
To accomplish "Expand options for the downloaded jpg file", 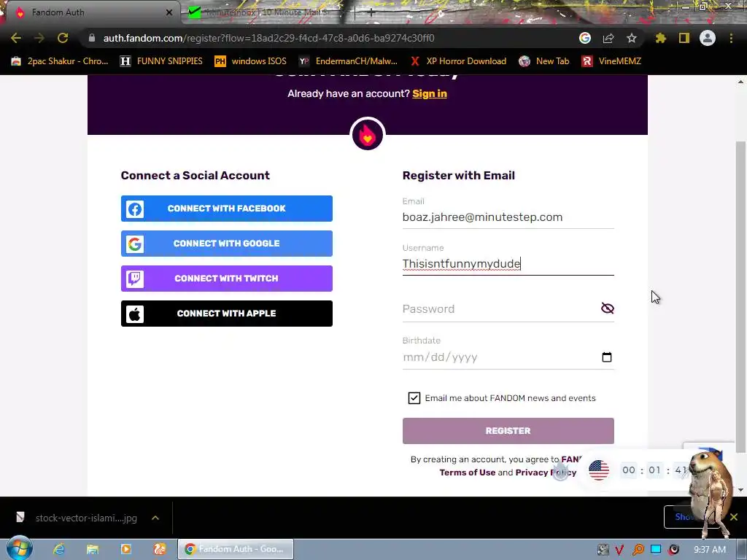I will [155, 518].
